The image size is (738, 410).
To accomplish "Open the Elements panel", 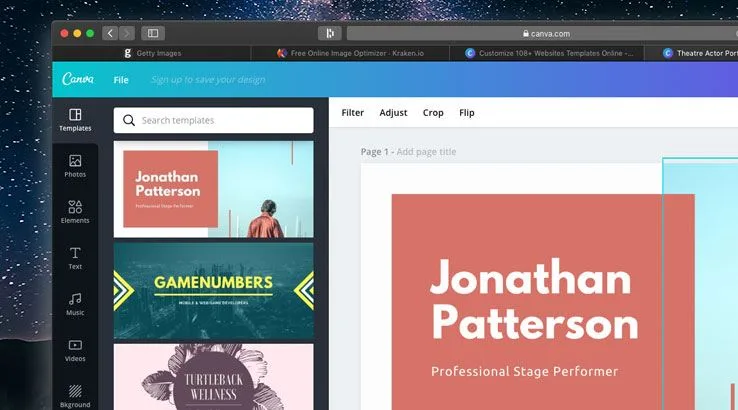I will 75,211.
